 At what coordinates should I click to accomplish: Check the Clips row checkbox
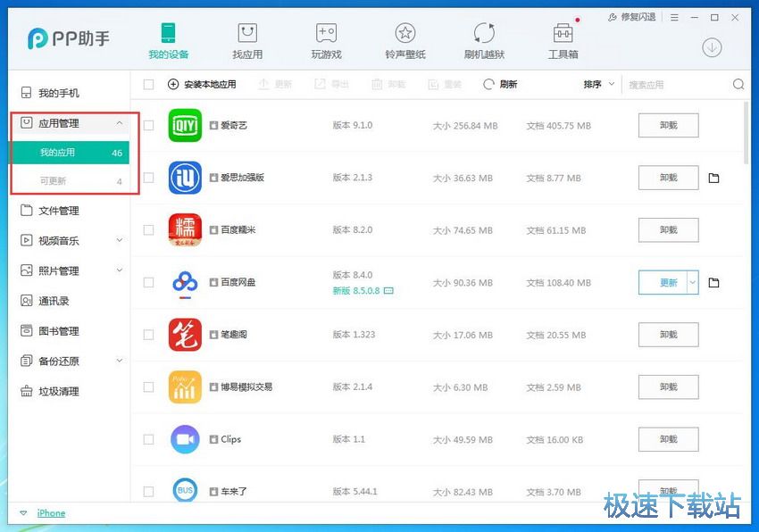(x=148, y=439)
